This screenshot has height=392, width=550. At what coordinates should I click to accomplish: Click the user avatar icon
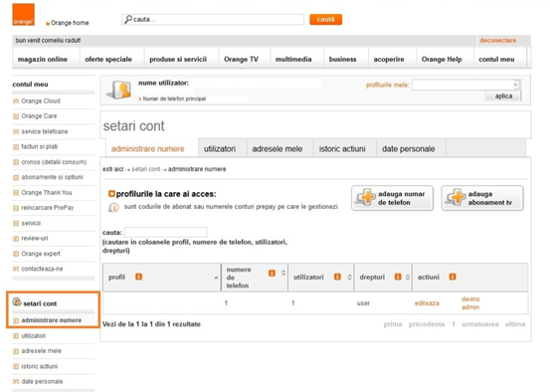coord(119,90)
